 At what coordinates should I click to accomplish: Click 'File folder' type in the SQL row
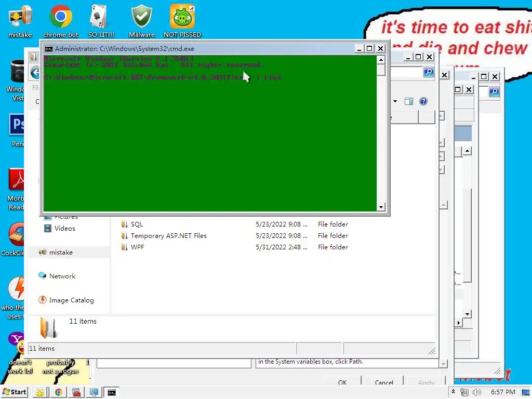coord(333,224)
